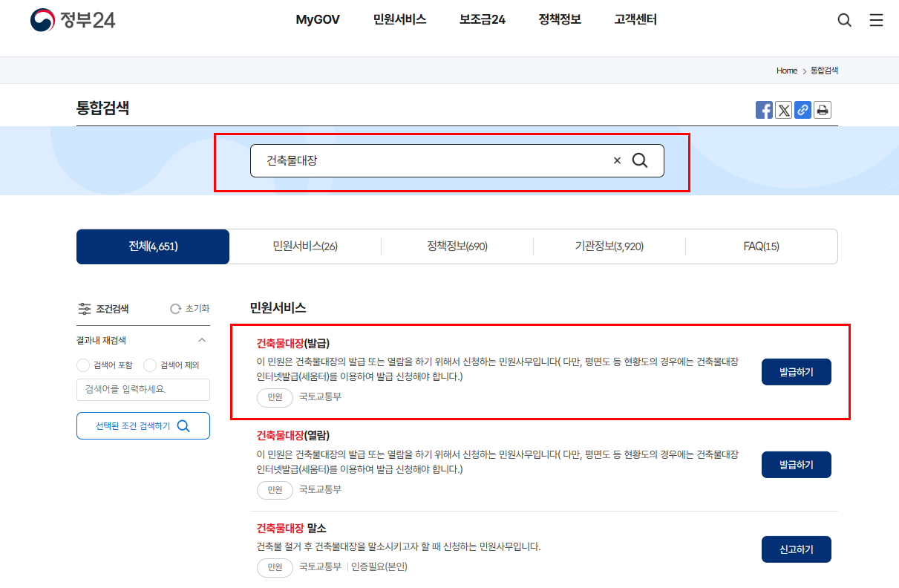Open the hamburger menu at top right
This screenshot has height=588, width=899.
point(876,20)
